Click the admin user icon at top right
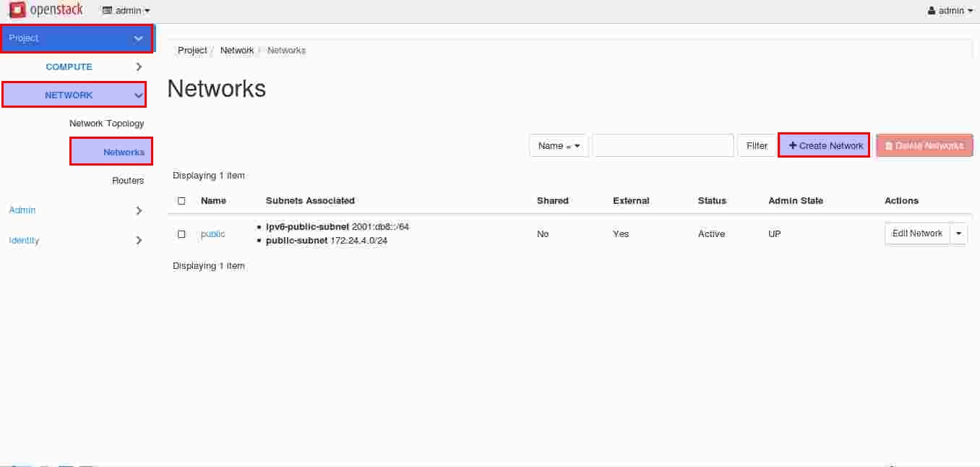980x467 pixels. tap(932, 11)
